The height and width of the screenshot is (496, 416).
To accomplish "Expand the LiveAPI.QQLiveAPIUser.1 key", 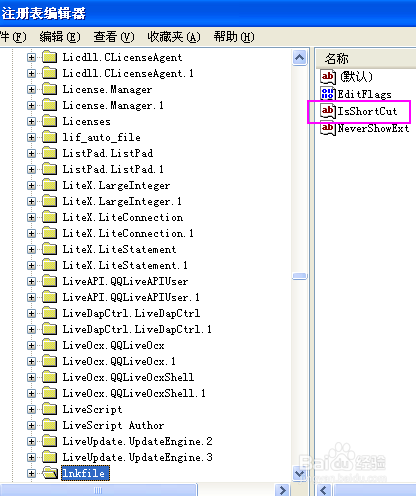I will pyautogui.click(x=31, y=297).
